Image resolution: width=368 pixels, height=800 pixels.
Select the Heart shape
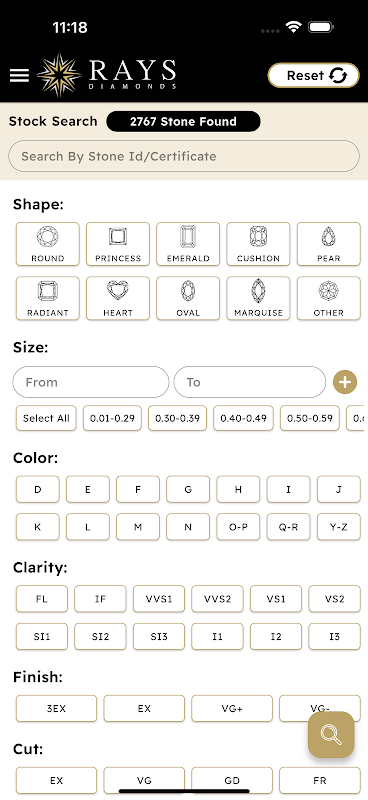pyautogui.click(x=118, y=298)
